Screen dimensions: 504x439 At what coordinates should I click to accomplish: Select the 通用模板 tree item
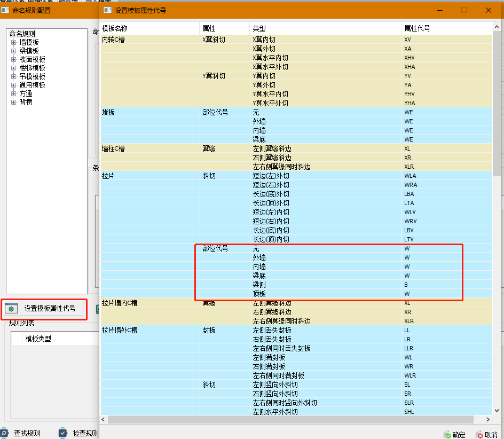pos(32,85)
